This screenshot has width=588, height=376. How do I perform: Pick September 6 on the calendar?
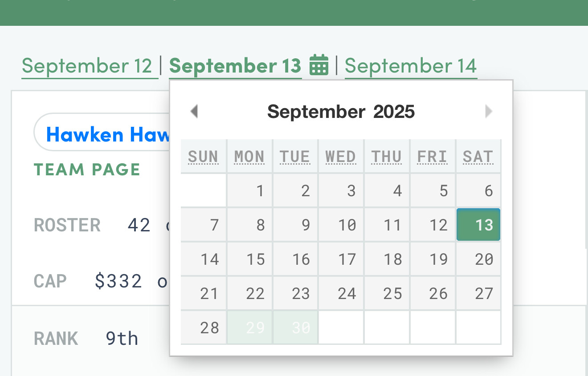[x=479, y=191]
